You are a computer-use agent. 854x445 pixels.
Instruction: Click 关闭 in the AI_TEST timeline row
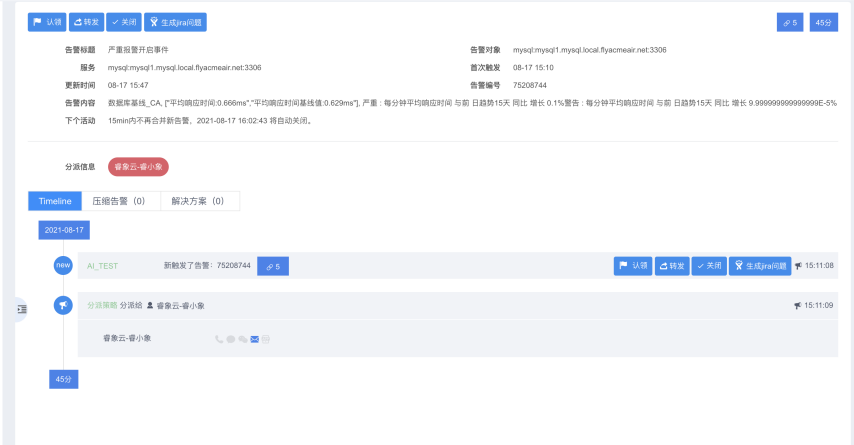click(x=709, y=266)
